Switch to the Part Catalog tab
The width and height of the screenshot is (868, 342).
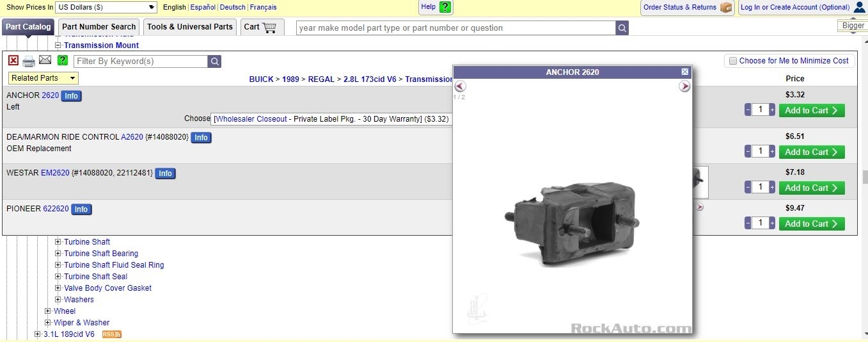point(28,27)
